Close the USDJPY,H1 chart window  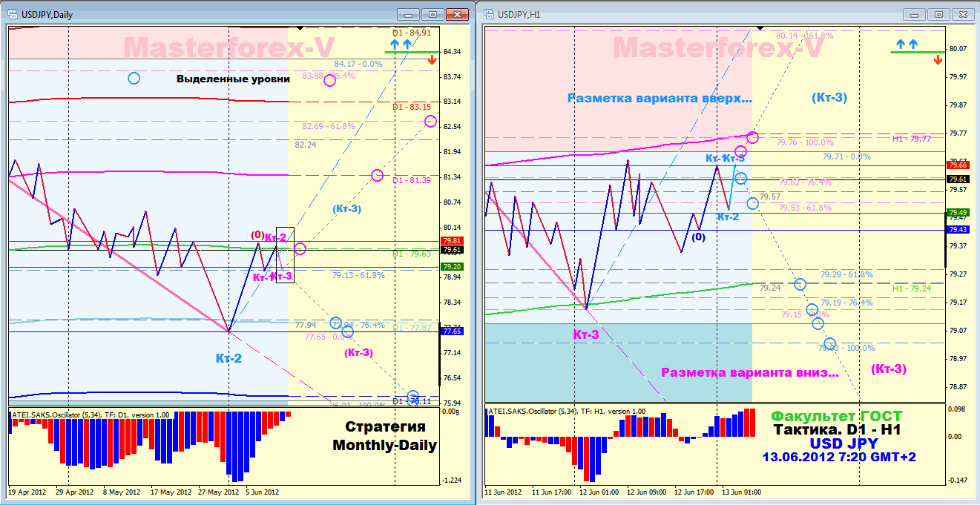tap(964, 14)
